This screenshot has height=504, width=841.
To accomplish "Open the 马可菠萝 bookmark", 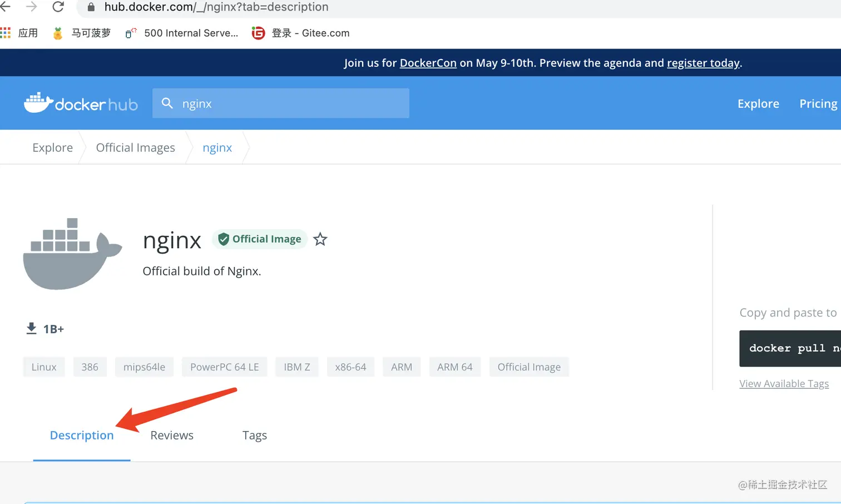I will (x=82, y=33).
